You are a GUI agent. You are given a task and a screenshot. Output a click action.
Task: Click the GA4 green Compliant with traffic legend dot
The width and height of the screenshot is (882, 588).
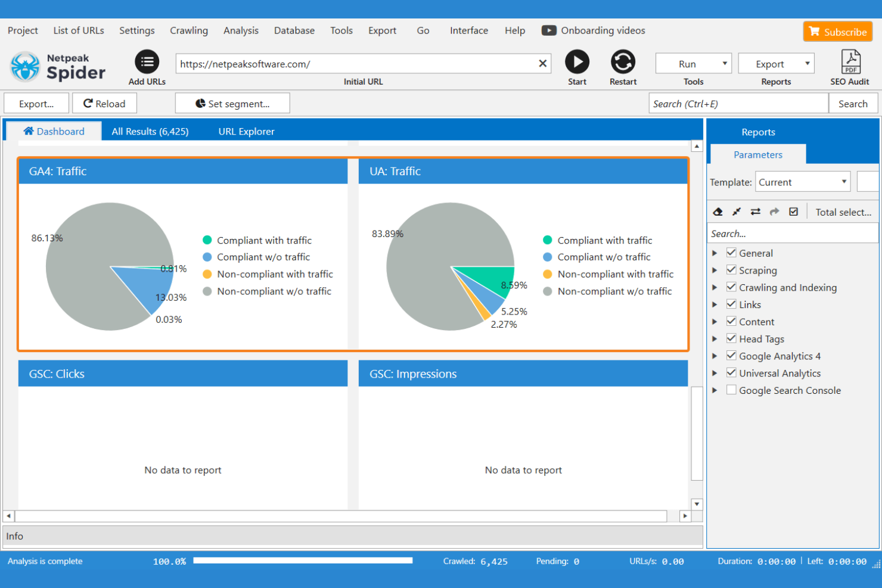click(x=207, y=240)
